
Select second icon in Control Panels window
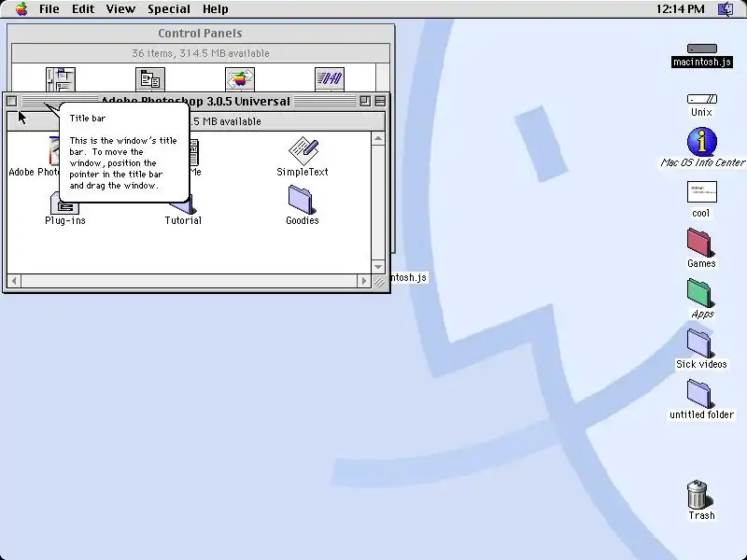pos(150,79)
